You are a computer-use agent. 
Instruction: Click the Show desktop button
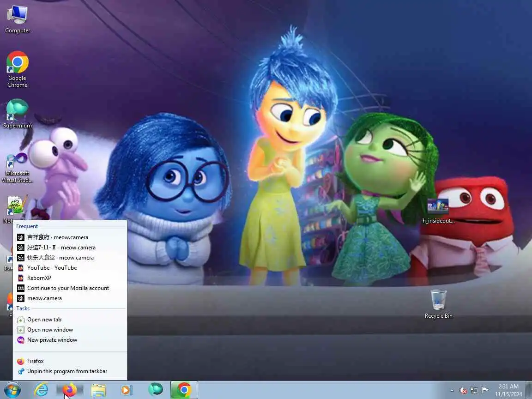pyautogui.click(x=529, y=390)
